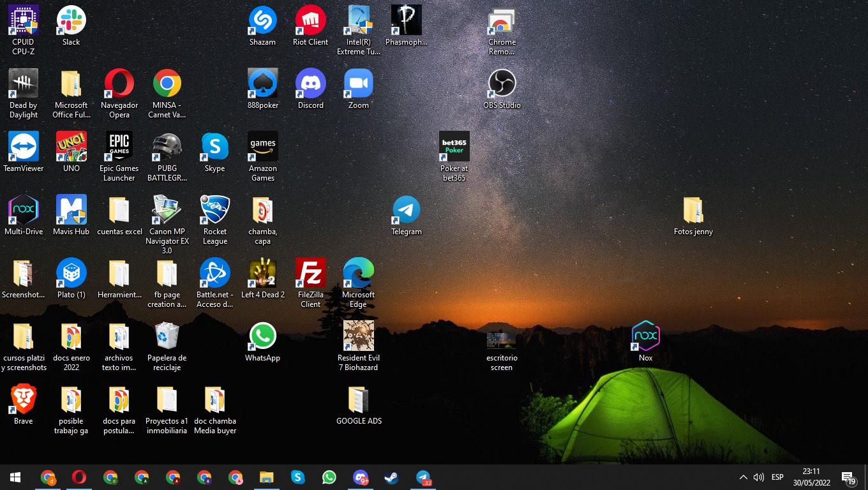Open the ESP language selector in the taskbar
868x490 pixels.
pos(777,477)
